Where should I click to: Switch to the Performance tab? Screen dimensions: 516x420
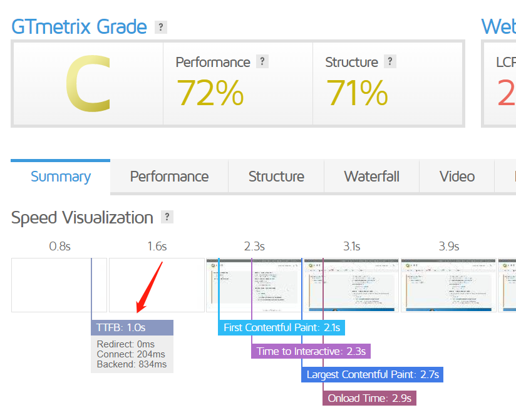pos(169,177)
